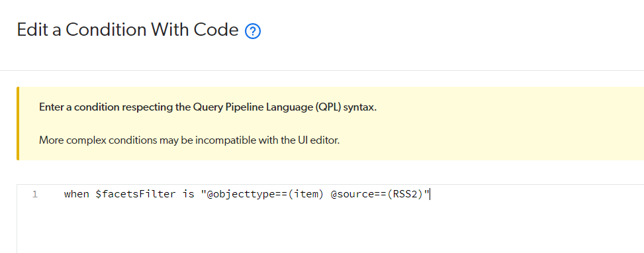Place cursor on "@objecttype==(item)" in the code

click(265, 194)
